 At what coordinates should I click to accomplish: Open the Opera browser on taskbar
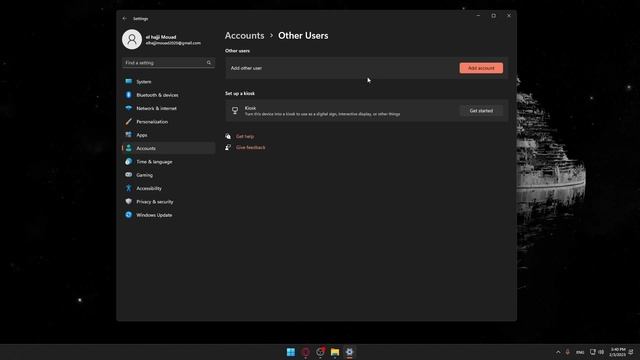(x=305, y=352)
